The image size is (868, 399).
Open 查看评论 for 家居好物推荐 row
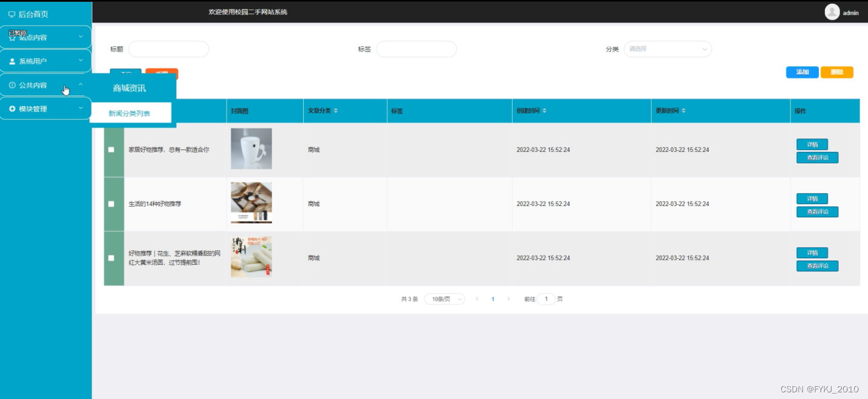[818, 158]
